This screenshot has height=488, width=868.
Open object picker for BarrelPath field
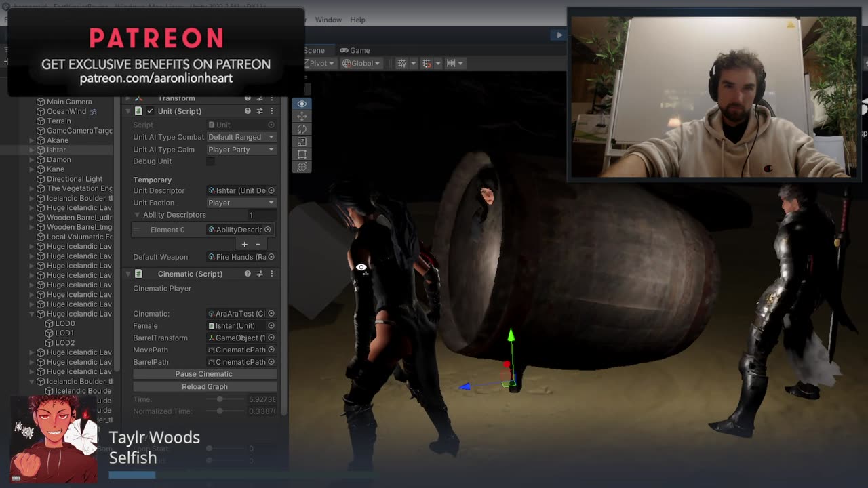[x=271, y=362]
